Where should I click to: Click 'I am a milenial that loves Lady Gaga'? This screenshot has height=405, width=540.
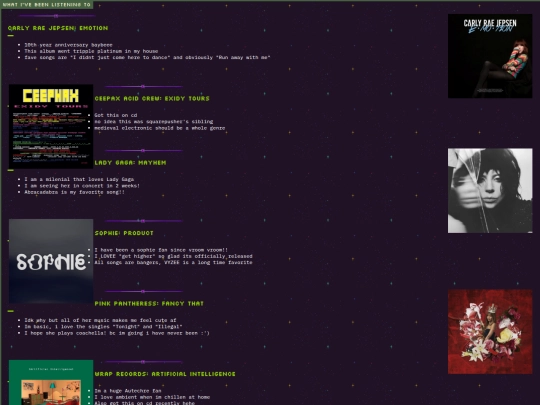click(79, 179)
